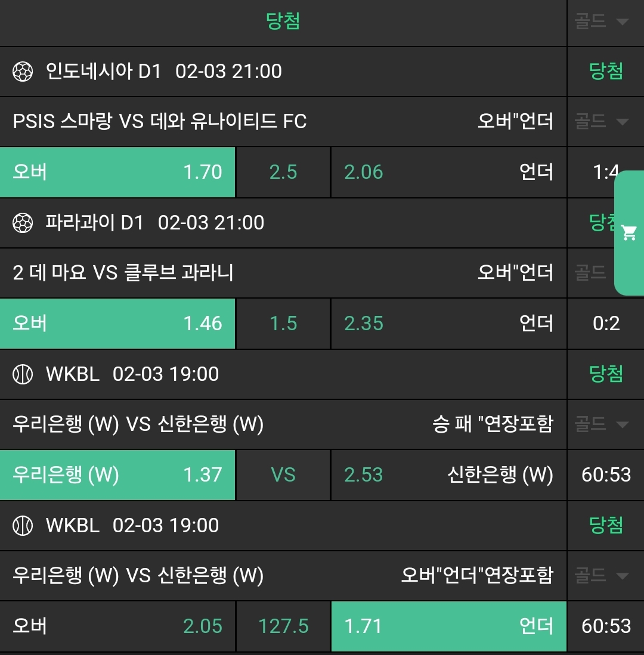Click the 127.5 handicap line cell
644x655 pixels.
pos(283,626)
